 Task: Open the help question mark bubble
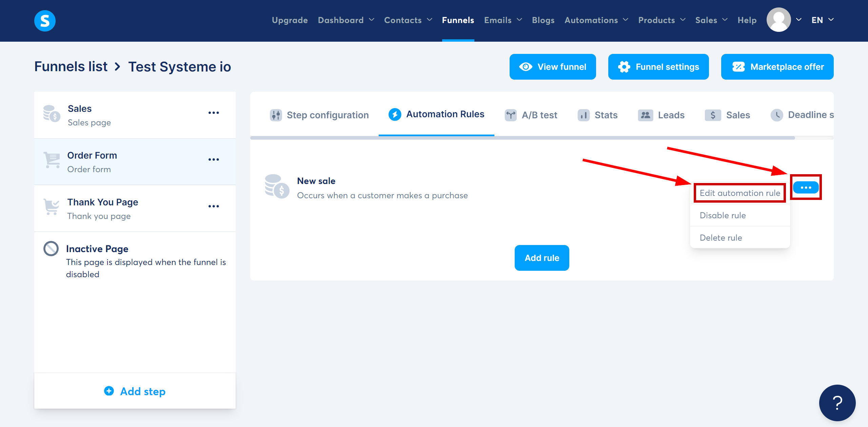(x=837, y=403)
